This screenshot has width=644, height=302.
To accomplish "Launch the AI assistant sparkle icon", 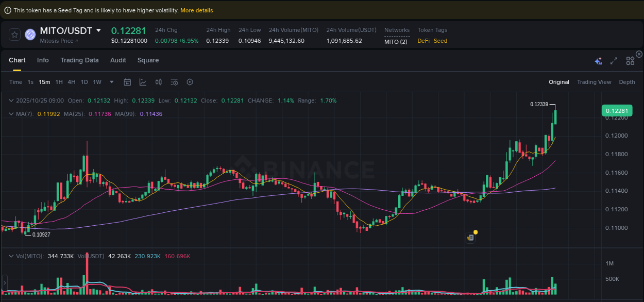I will coord(598,60).
